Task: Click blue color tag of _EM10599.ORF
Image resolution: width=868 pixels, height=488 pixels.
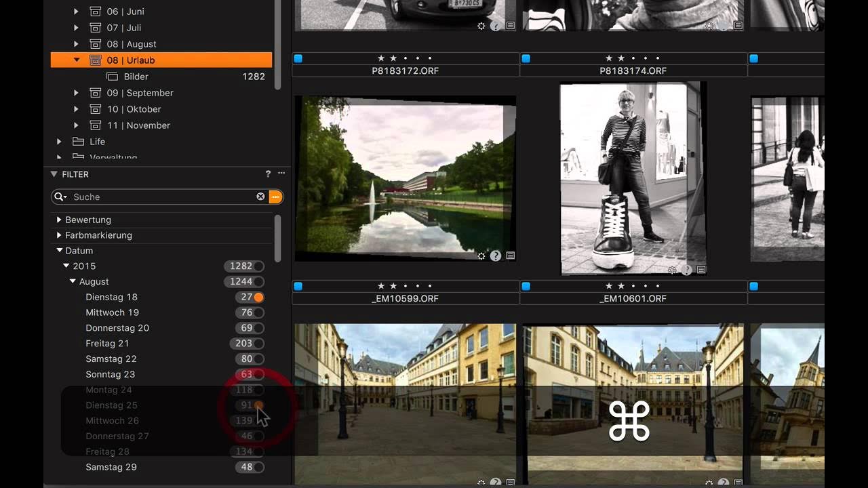Action: pos(298,286)
